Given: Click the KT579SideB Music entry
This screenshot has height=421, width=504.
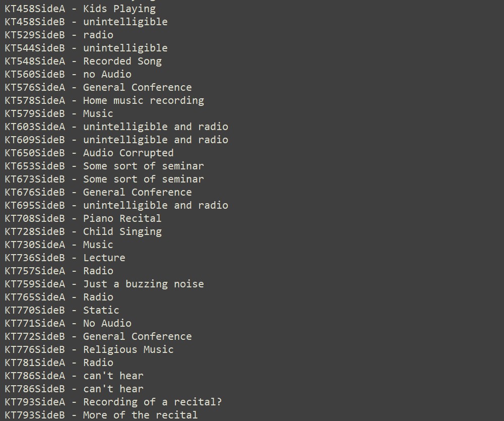Looking at the screenshot, I should click(59, 113).
